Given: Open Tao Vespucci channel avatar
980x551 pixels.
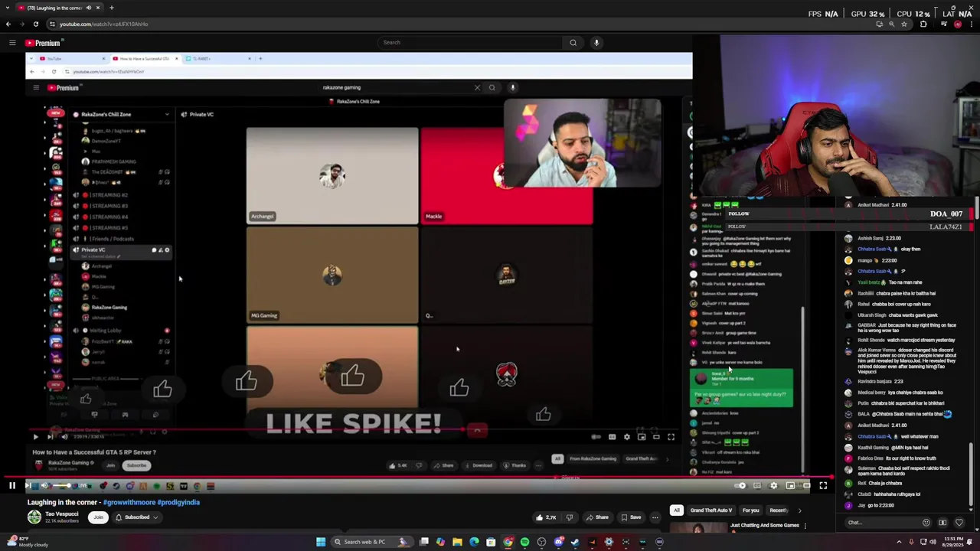Looking at the screenshot, I should [x=34, y=517].
